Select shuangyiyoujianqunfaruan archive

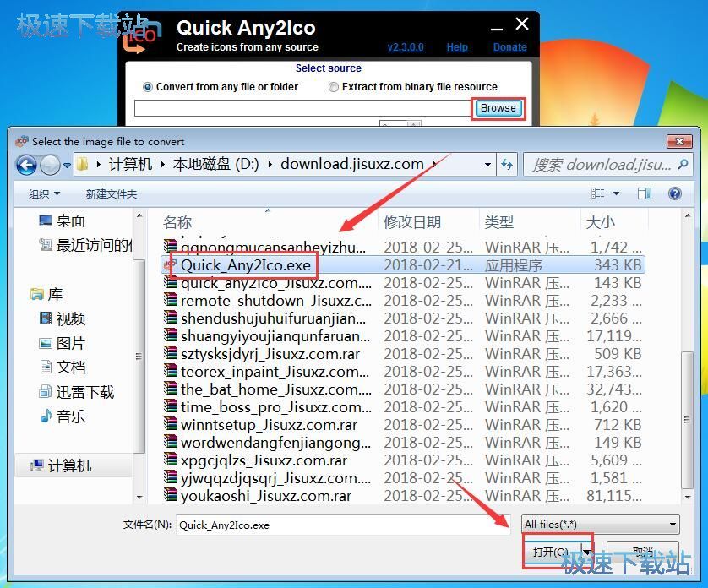[x=403, y=336]
